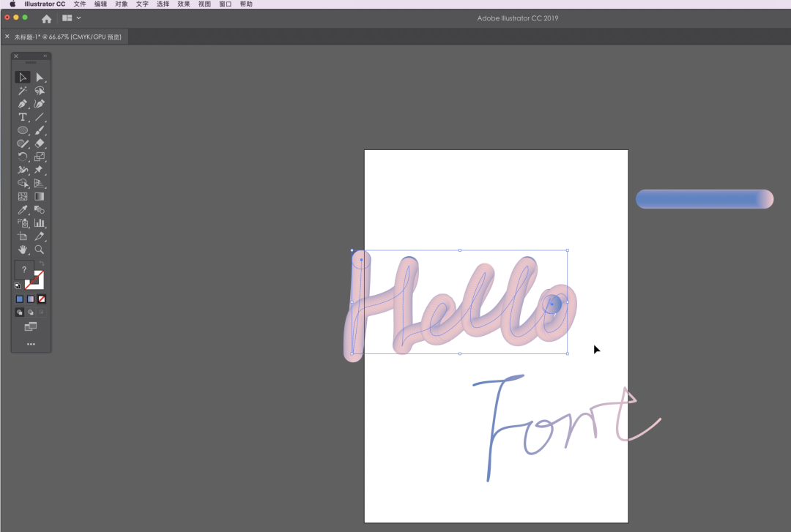Pick the Ellipse tool
Viewport: 791px width, 532px height.
(x=23, y=130)
